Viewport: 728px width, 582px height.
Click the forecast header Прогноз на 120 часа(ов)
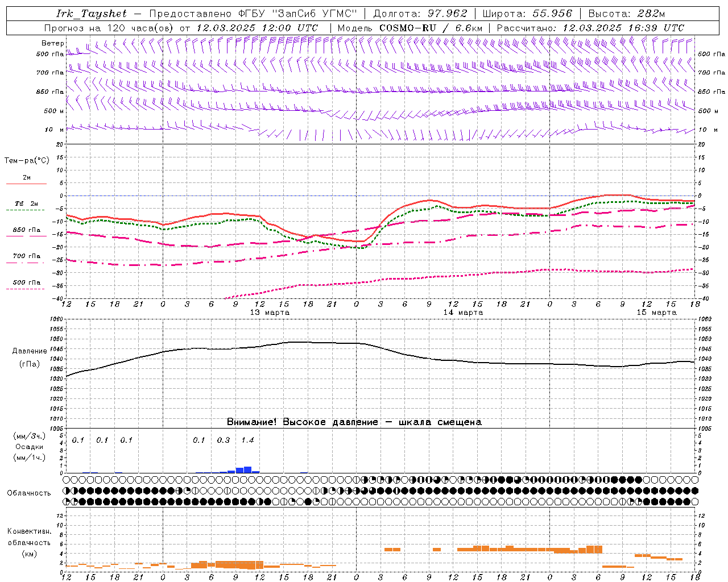110,28
